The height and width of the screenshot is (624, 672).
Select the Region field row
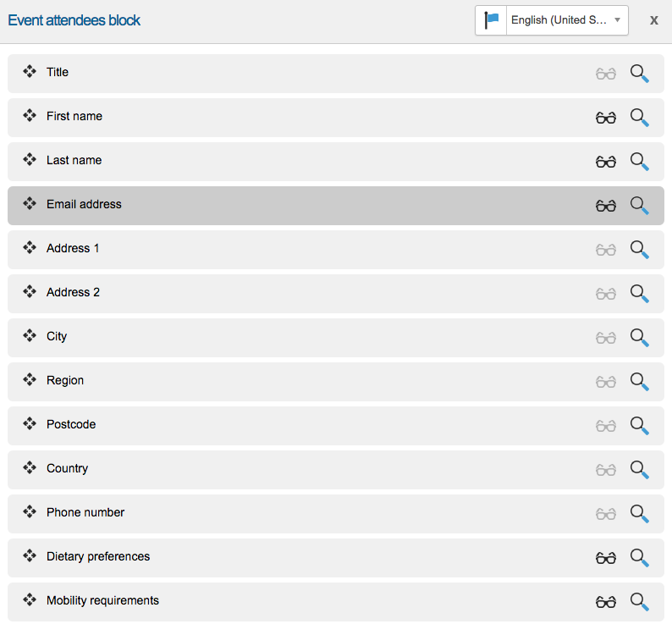point(339,381)
